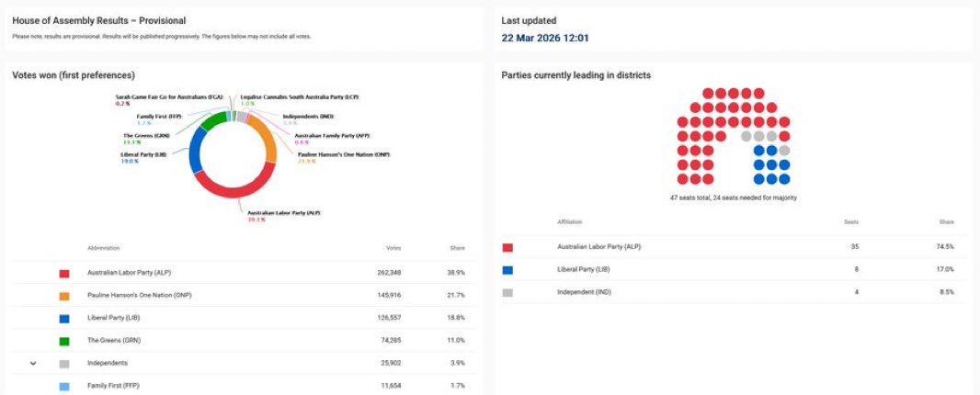Click blue Liberal Party swatch in votes table
The height and width of the screenshot is (395, 980).
(63, 319)
